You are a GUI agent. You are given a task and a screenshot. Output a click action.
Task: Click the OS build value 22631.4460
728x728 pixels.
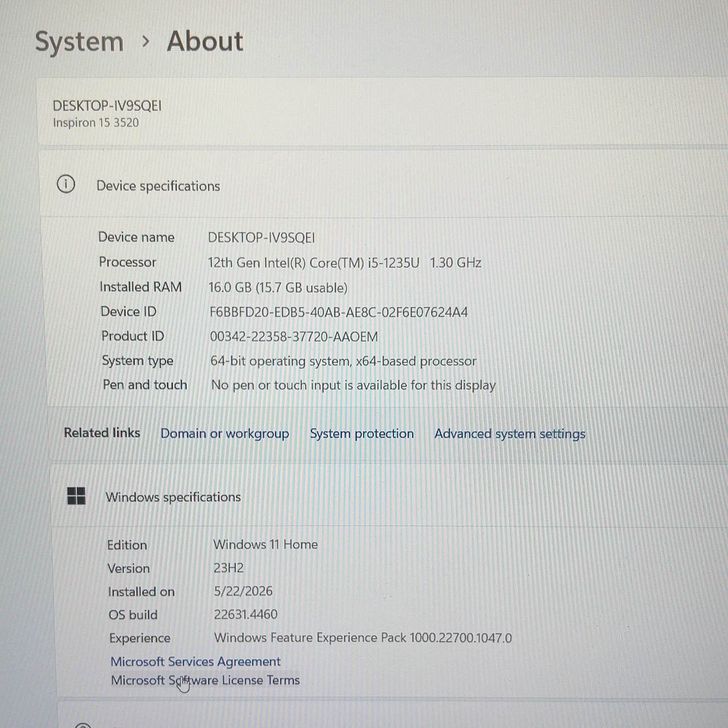click(246, 614)
